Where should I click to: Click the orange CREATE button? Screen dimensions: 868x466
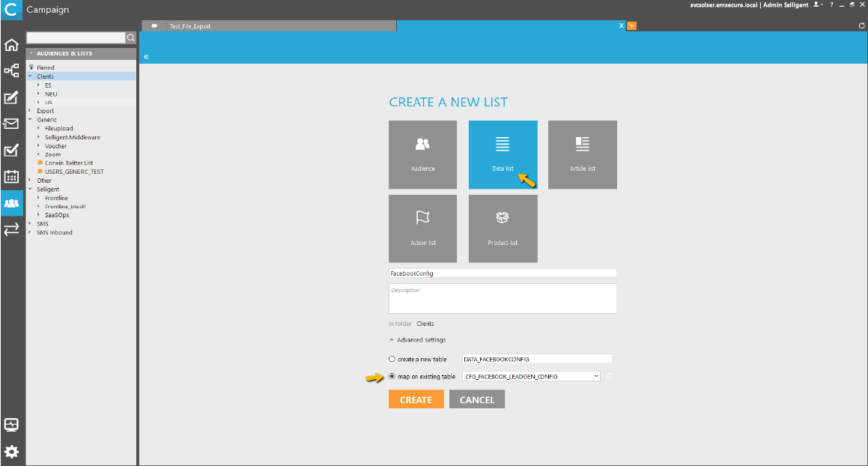(x=416, y=400)
